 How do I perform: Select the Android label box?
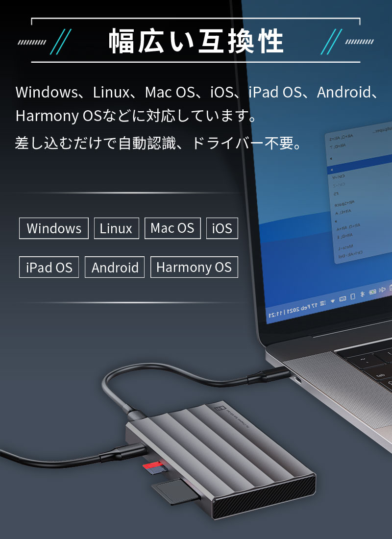pyautogui.click(x=115, y=268)
